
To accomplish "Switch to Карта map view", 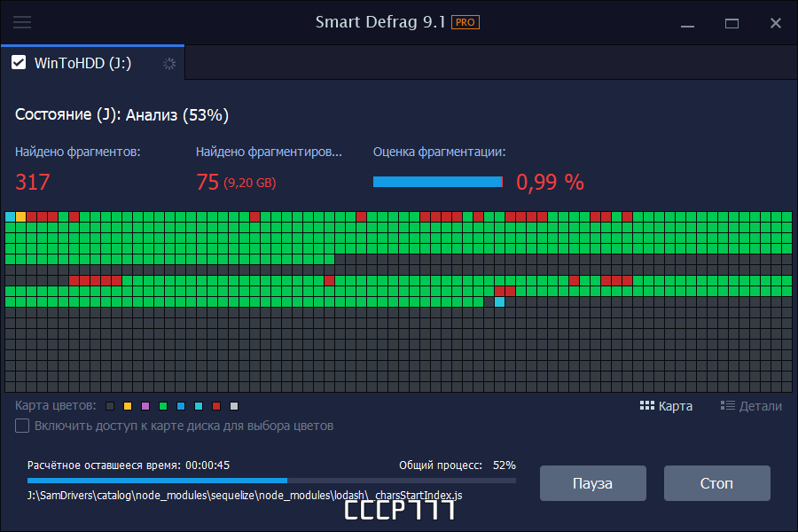I will pos(667,405).
